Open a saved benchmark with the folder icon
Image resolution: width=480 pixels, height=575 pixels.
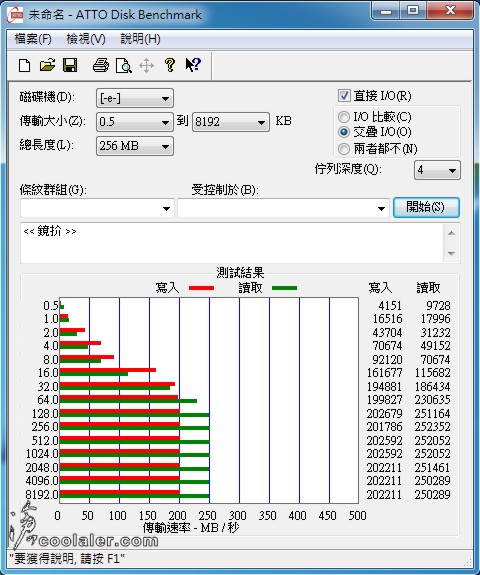pos(47,66)
